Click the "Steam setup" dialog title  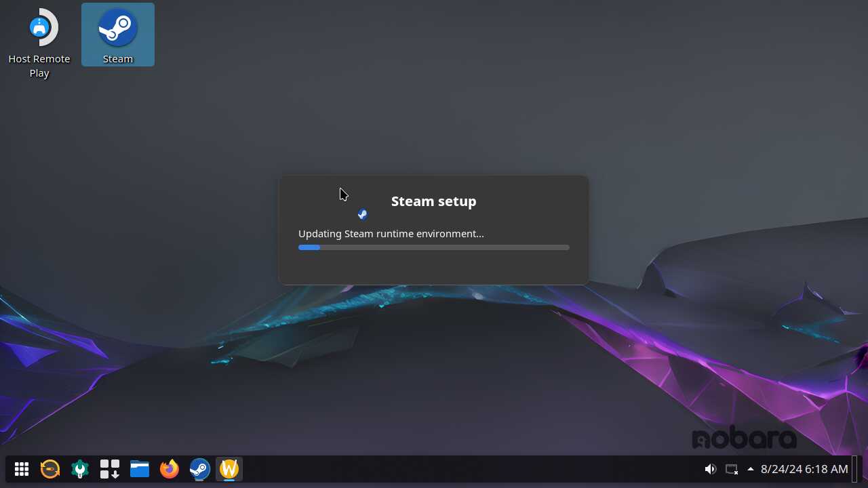point(434,201)
